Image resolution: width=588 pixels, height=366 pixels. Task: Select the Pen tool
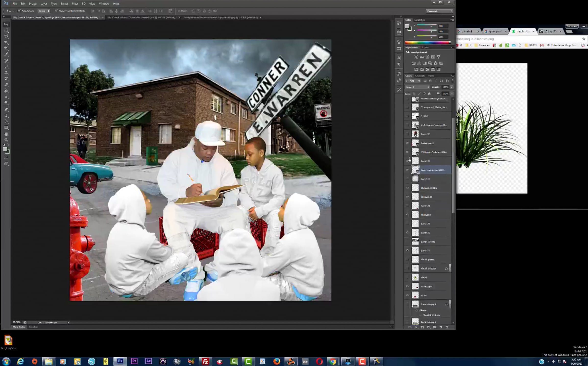point(6,109)
